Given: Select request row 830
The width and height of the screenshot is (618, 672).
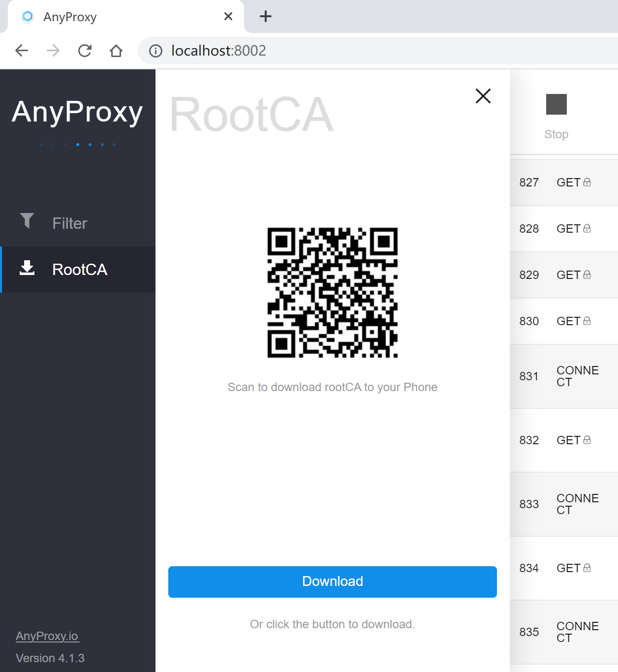Looking at the screenshot, I should (564, 321).
